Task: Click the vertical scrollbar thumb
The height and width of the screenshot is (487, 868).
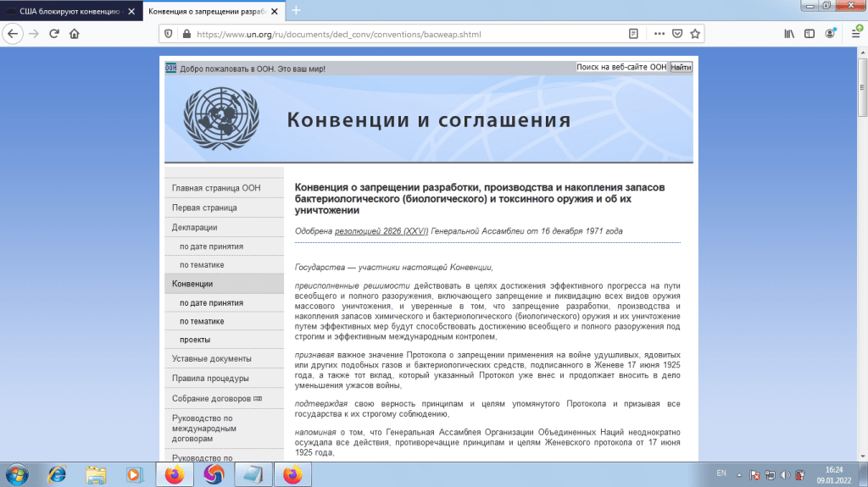Action: point(862,86)
